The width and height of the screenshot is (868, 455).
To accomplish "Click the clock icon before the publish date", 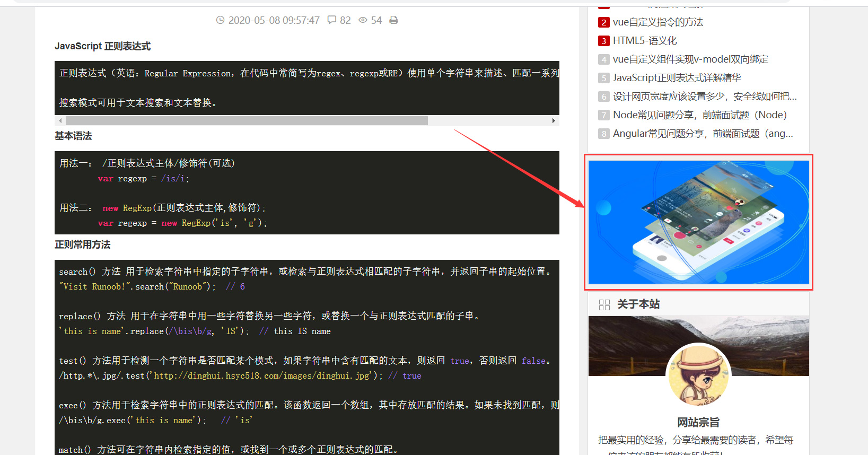I will click(x=221, y=20).
